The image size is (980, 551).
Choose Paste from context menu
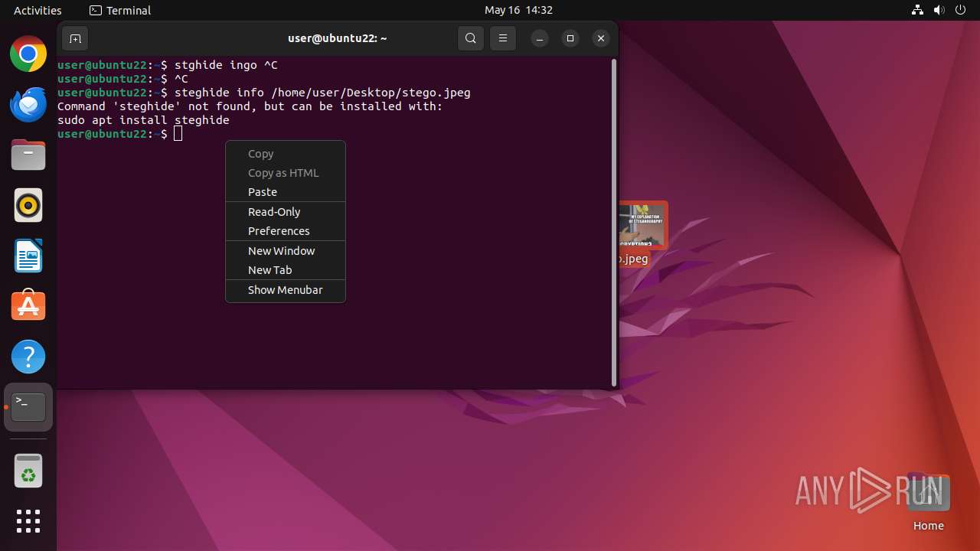click(286, 192)
